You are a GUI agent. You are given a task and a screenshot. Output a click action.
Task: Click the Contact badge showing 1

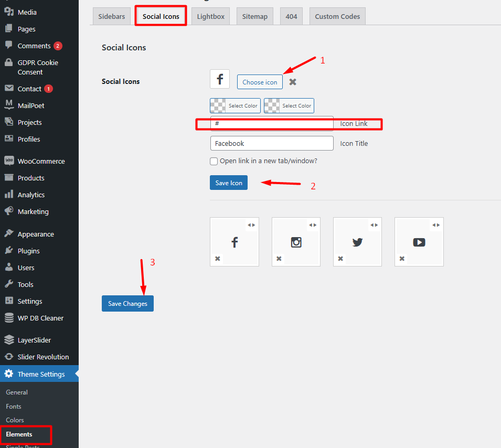click(x=49, y=89)
